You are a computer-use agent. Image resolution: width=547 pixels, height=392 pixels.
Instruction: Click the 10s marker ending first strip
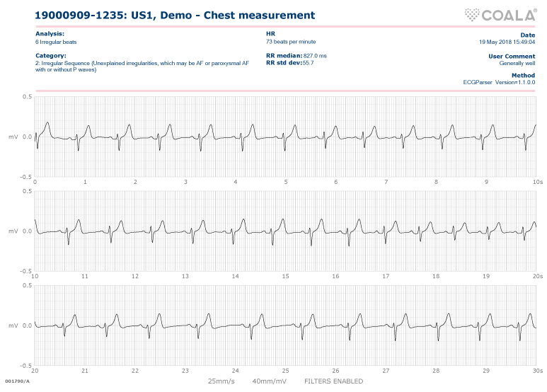click(x=537, y=182)
